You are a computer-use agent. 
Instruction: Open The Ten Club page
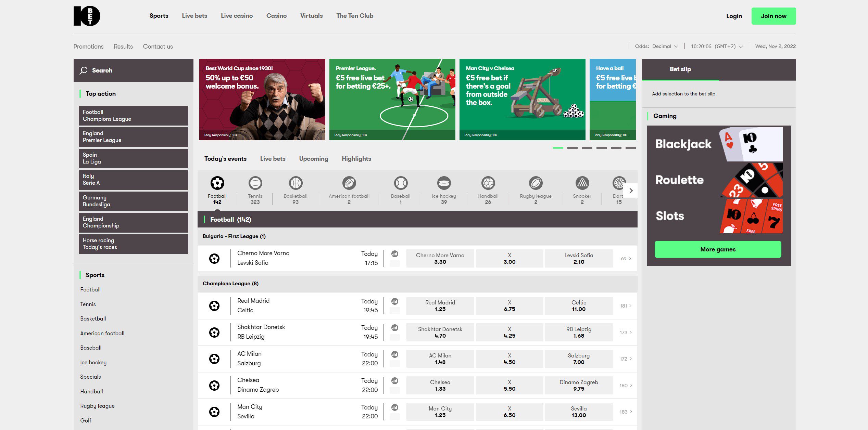(355, 16)
